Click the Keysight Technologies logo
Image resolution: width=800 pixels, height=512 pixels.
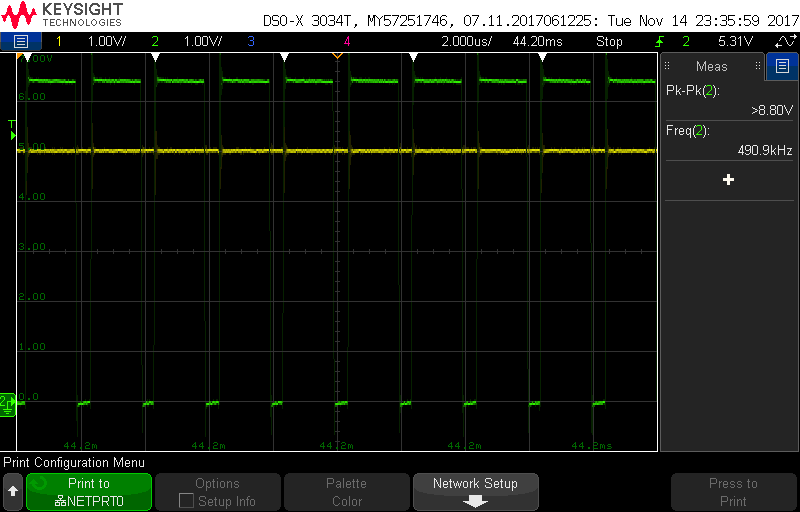62,15
